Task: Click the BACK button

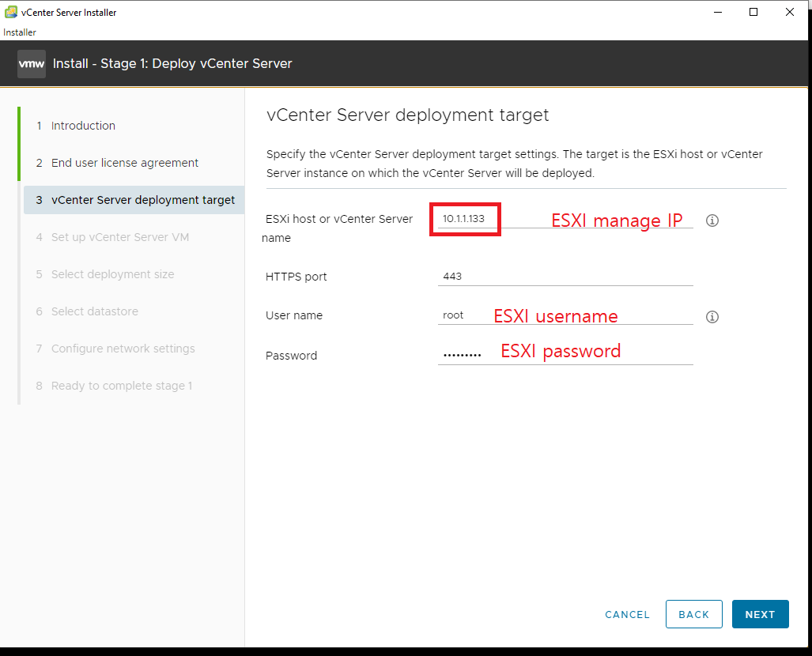Action: tap(694, 614)
